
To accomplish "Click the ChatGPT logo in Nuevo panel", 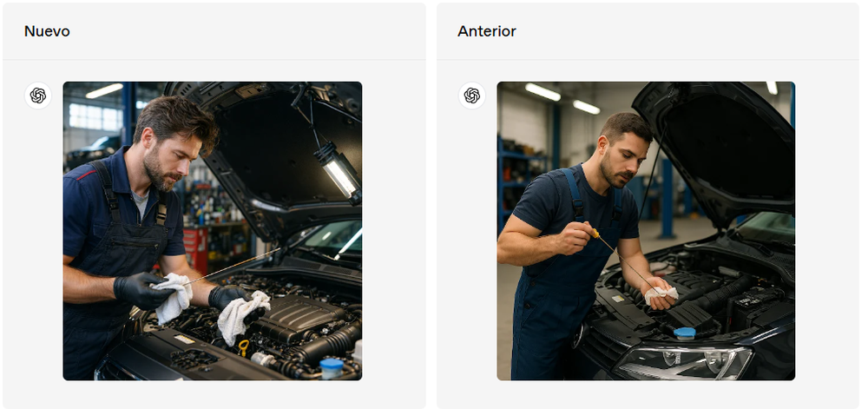I will click(x=38, y=96).
